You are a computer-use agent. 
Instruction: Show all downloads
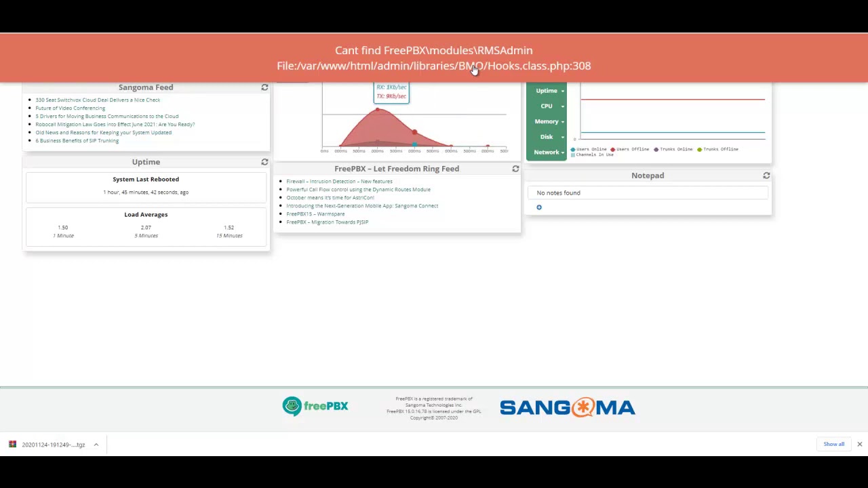(834, 445)
